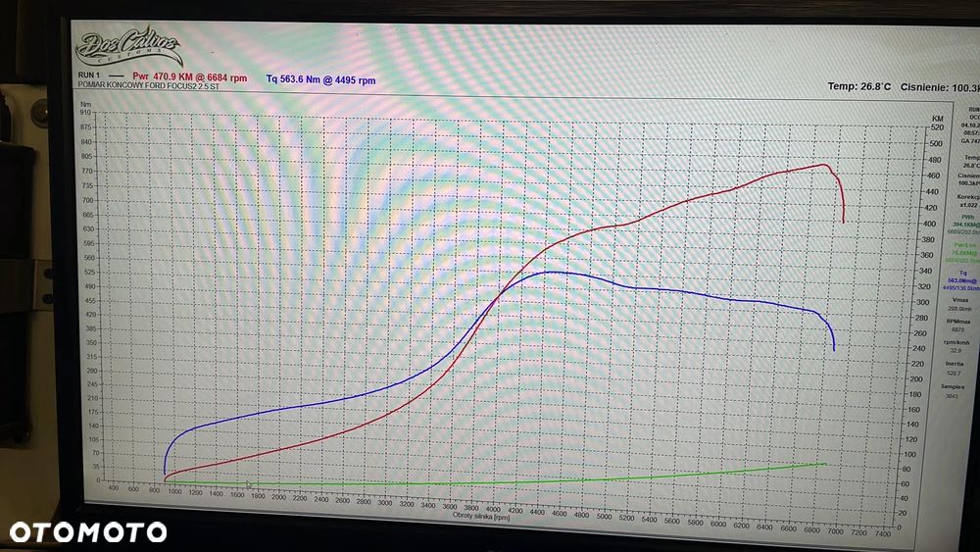Click the 'Obroty silnika [rpm]' axis title

(481, 516)
